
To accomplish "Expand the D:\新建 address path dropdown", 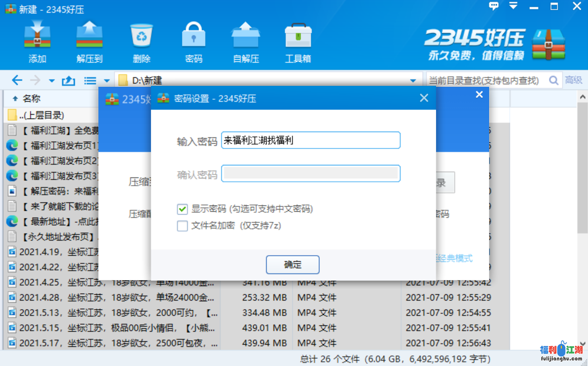I will [x=413, y=81].
